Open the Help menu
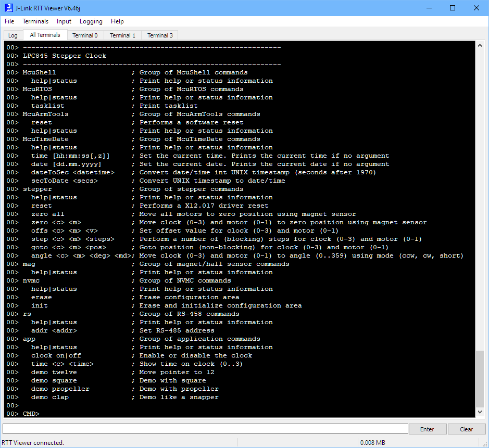 coord(117,21)
